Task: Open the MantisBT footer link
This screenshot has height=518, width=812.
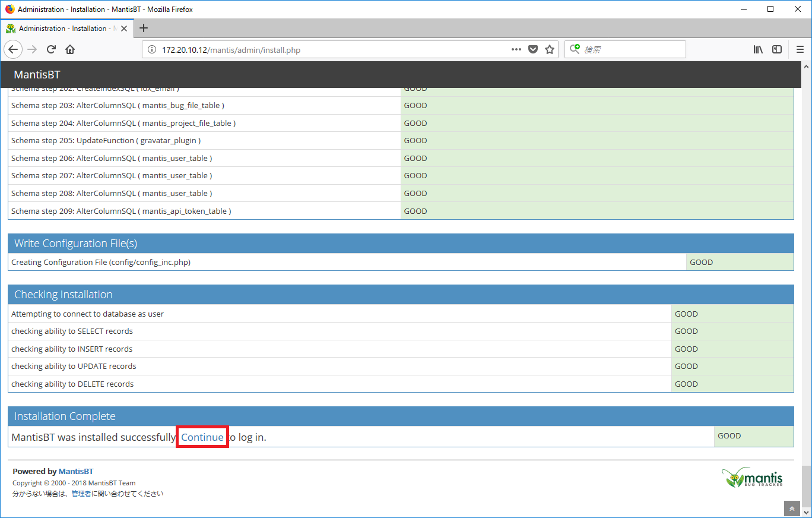Action: [x=76, y=471]
